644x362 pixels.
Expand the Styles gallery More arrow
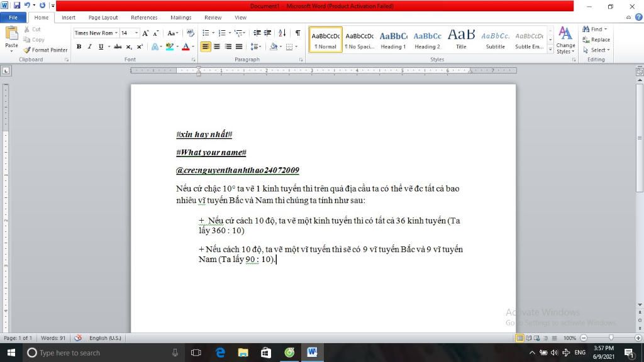pos(550,50)
